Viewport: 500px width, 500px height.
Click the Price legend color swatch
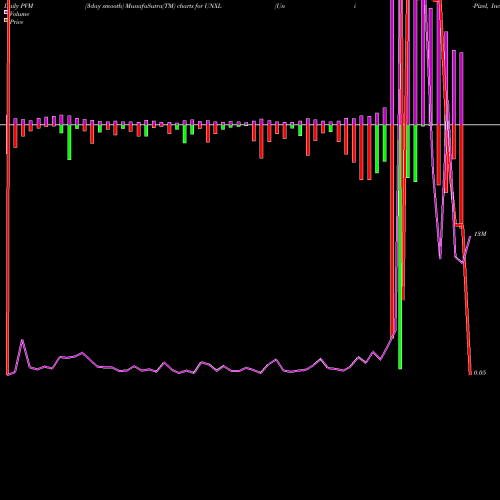[6, 20]
